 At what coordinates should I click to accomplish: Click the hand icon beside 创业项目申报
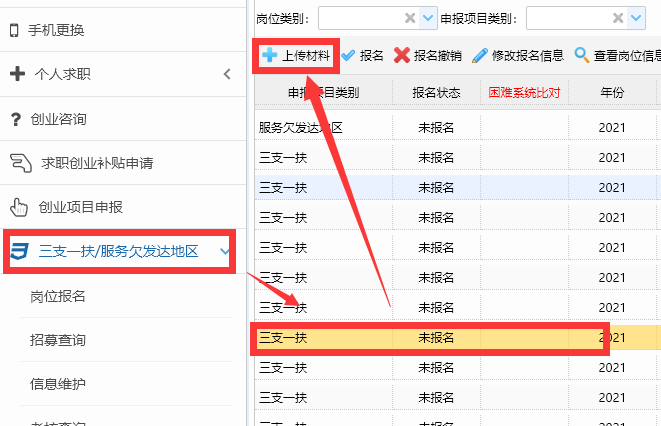coord(18,207)
